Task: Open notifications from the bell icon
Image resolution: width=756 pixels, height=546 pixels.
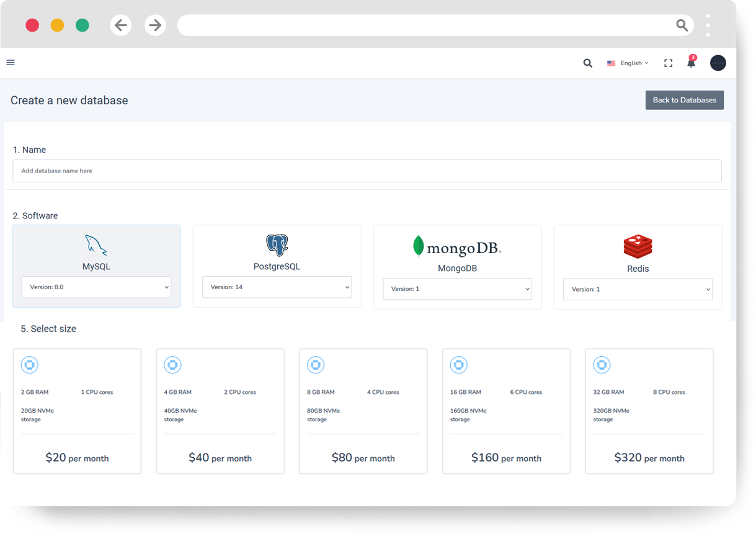Action: click(x=691, y=63)
